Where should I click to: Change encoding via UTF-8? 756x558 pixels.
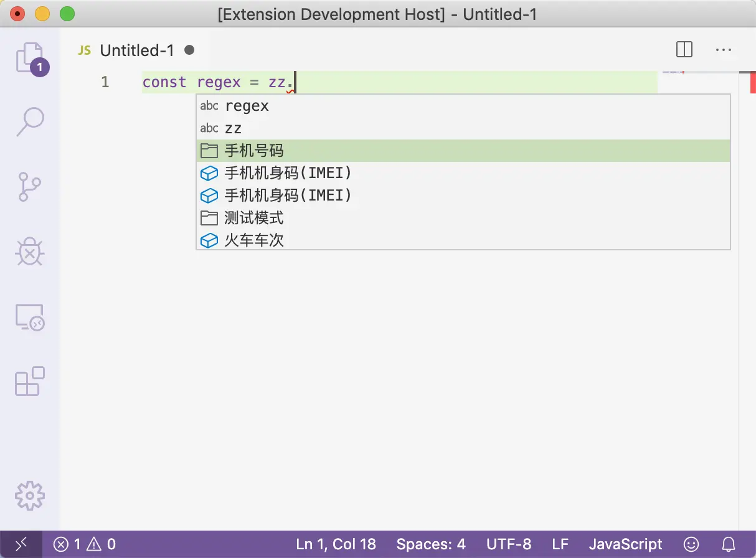tap(509, 544)
